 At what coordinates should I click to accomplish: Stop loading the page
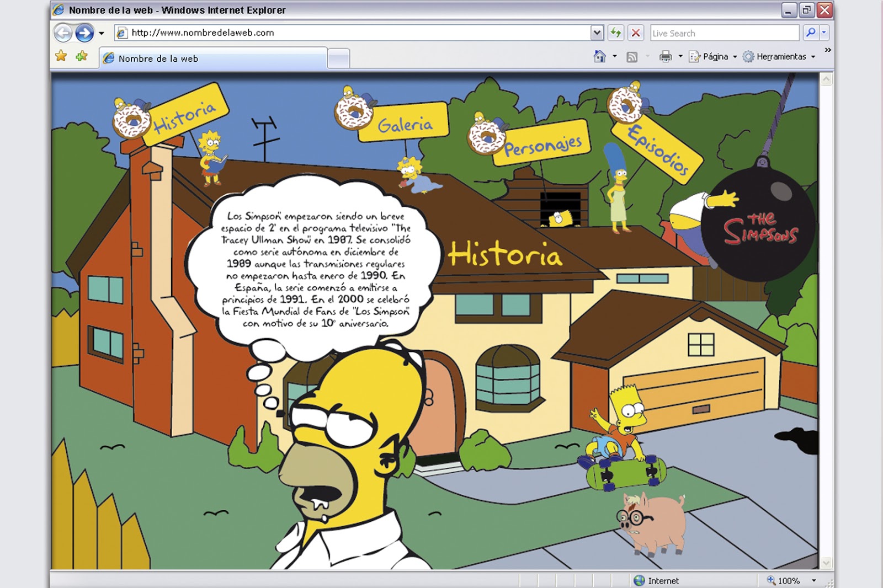click(x=636, y=33)
